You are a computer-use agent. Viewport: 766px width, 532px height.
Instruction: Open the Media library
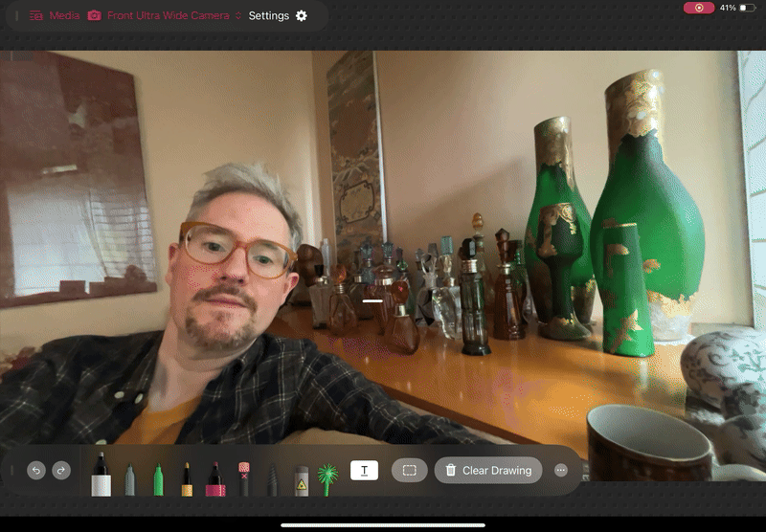click(55, 15)
